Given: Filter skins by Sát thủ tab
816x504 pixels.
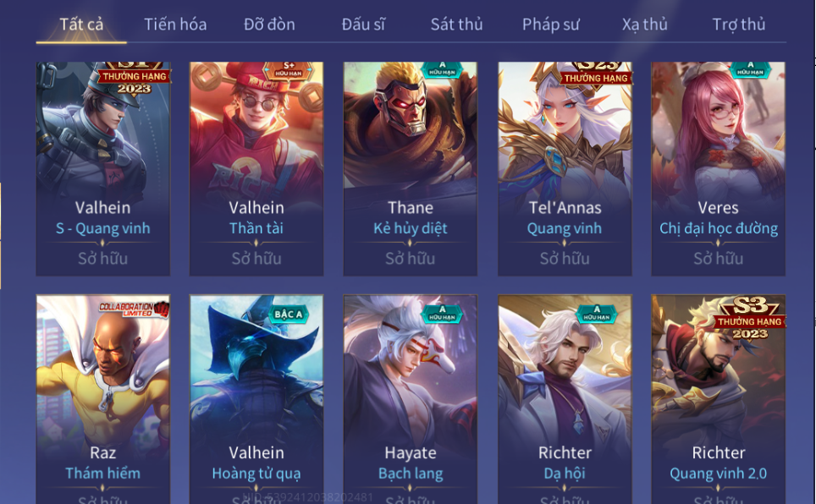Looking at the screenshot, I should 456,25.
